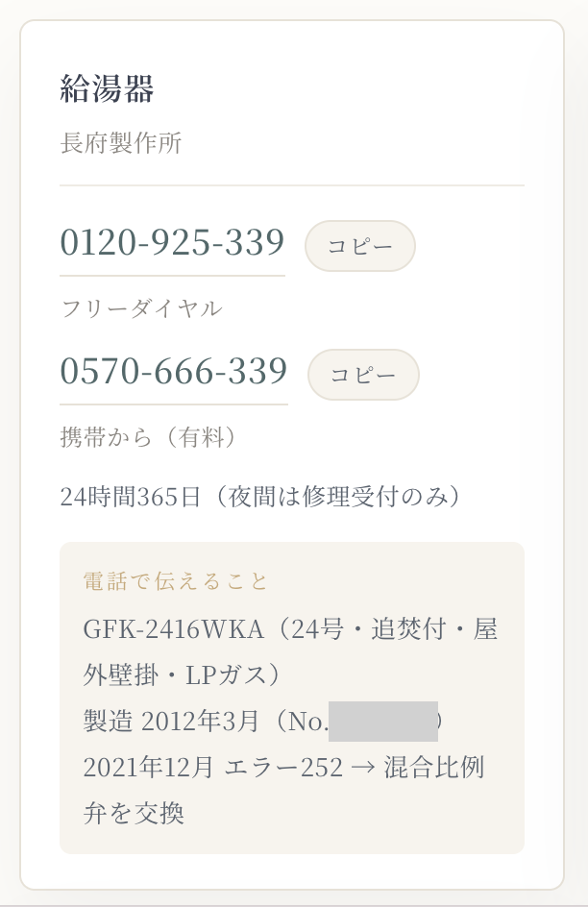Click the フリーダイヤル label
This screenshot has width=588, height=907.
(141, 308)
